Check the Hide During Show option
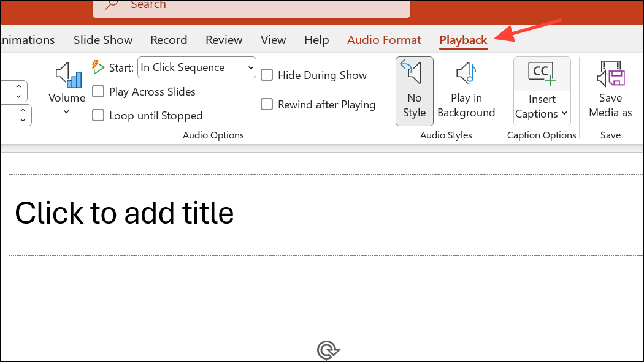The height and width of the screenshot is (362, 644). click(267, 75)
